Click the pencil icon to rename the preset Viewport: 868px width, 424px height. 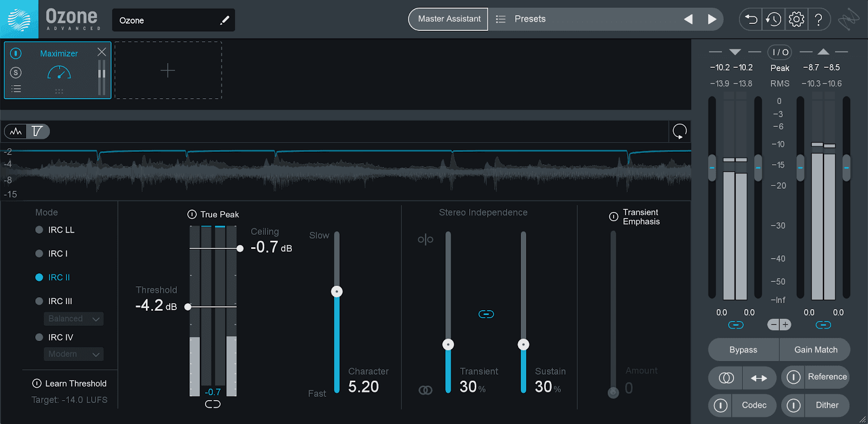[225, 21]
